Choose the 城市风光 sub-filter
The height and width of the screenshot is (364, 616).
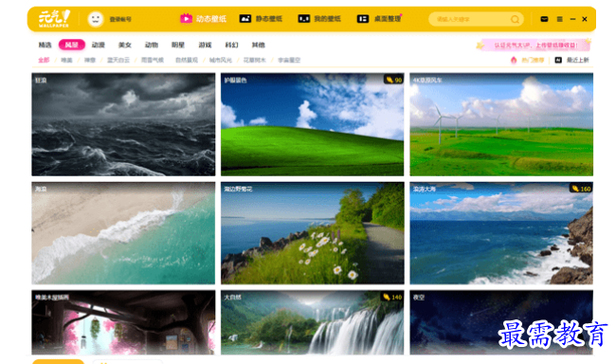point(221,60)
